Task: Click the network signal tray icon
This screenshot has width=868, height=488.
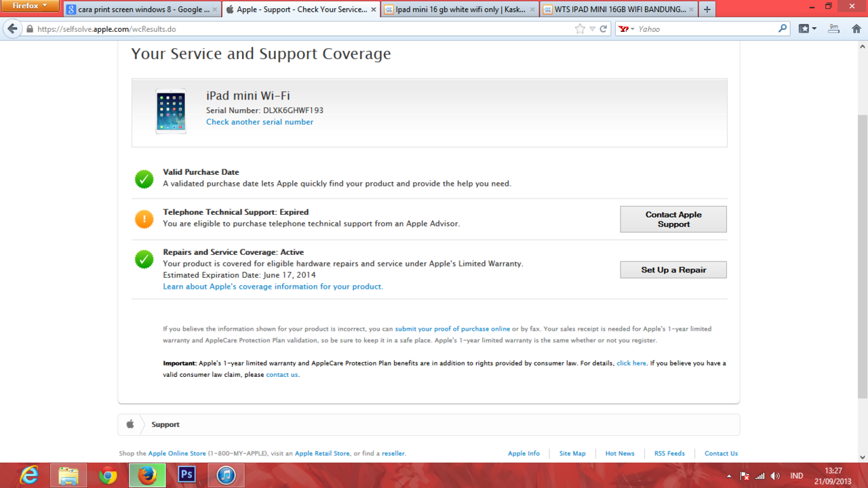Action: pos(760,476)
